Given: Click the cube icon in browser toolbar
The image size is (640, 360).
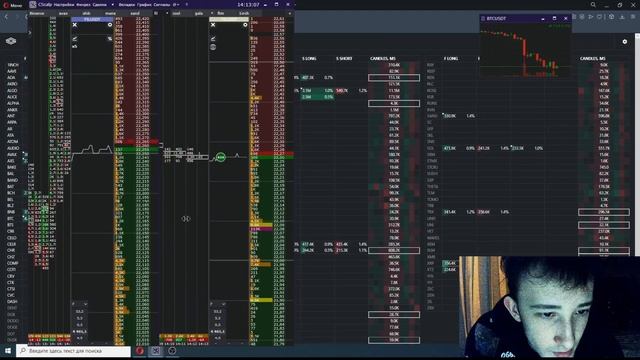Looking at the screenshot, I should pyautogui.click(x=611, y=17).
